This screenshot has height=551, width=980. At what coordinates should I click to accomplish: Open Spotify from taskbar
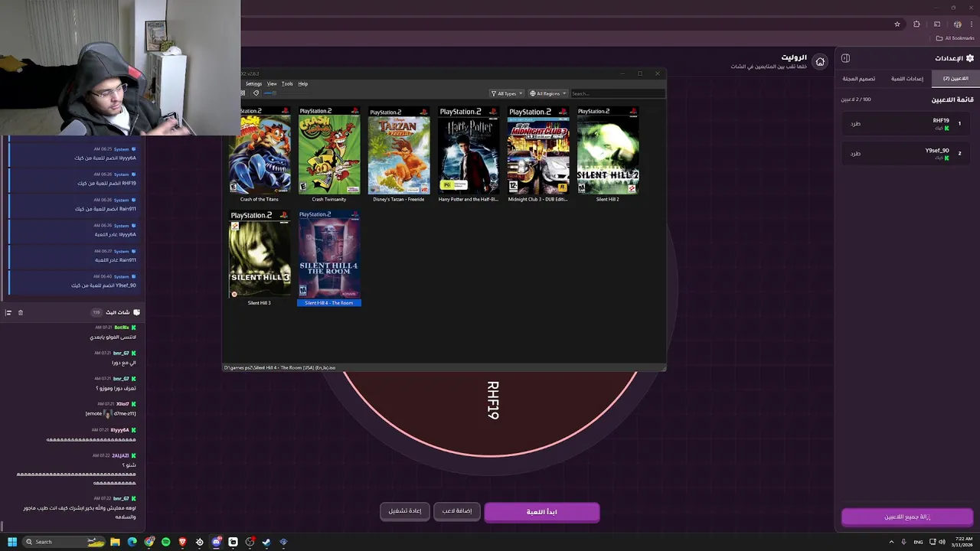click(165, 542)
